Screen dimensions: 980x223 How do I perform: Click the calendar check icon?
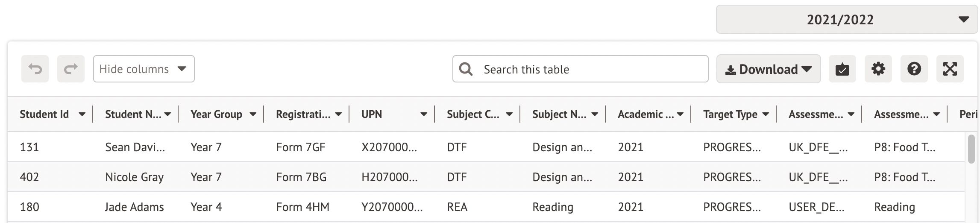tap(842, 69)
